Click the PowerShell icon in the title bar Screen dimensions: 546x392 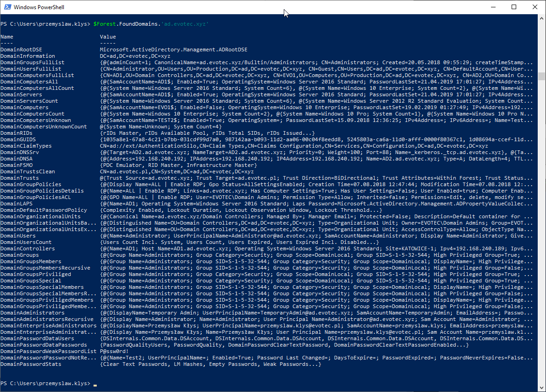[7, 7]
